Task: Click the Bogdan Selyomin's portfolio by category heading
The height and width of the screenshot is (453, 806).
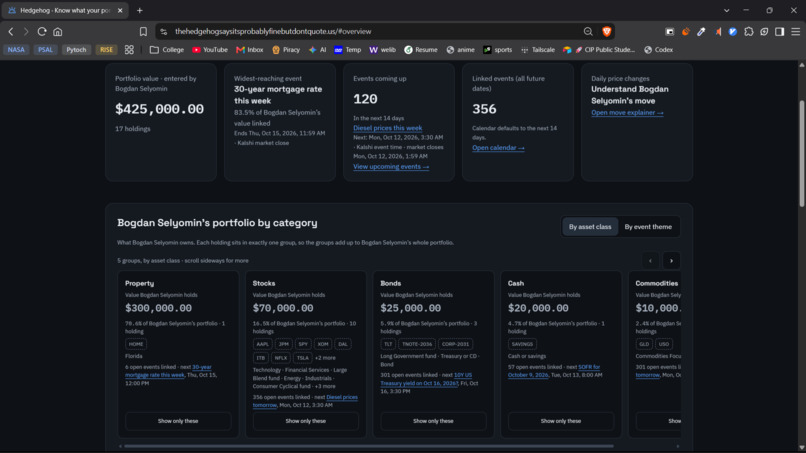Action: 217,223
